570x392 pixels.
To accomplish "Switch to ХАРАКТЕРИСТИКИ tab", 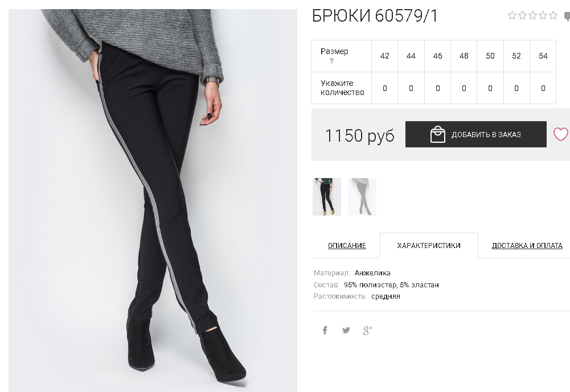I will coord(429,246).
